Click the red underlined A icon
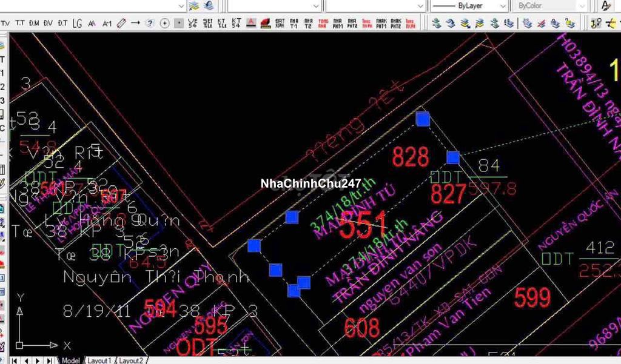The width and height of the screenshot is (621, 364). pyautogui.click(x=250, y=23)
